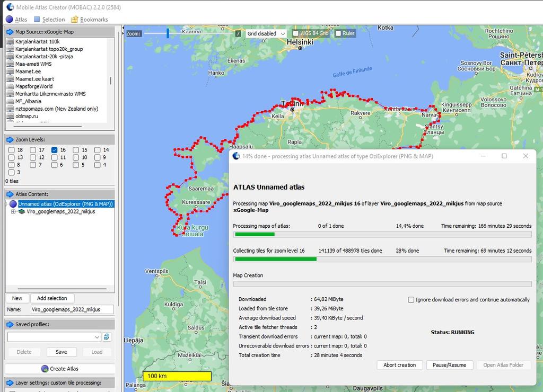Click the layer Name text field

(x=72, y=309)
